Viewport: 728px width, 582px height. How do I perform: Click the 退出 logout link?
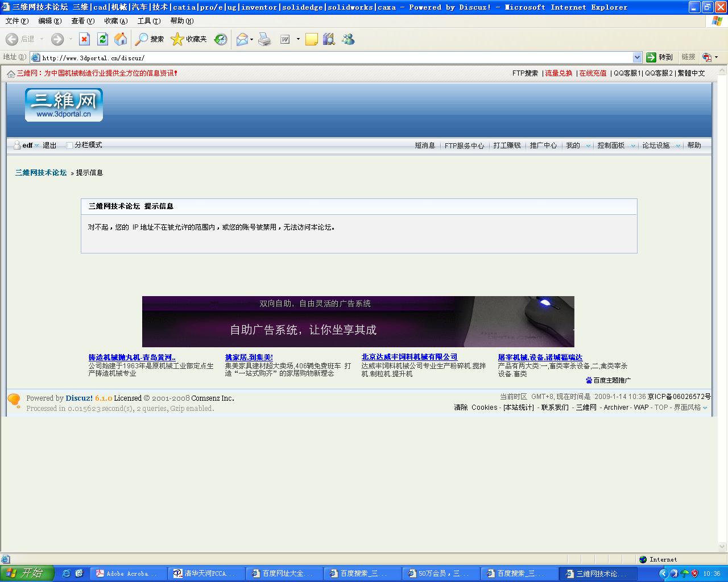[49, 145]
